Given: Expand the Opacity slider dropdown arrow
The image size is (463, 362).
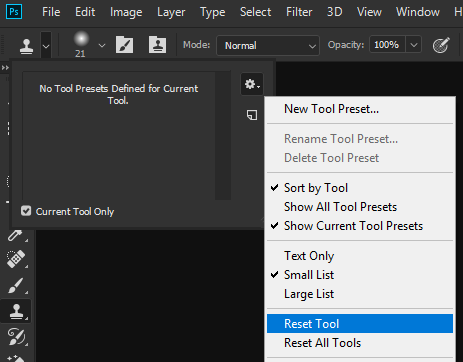Looking at the screenshot, I should pos(414,45).
